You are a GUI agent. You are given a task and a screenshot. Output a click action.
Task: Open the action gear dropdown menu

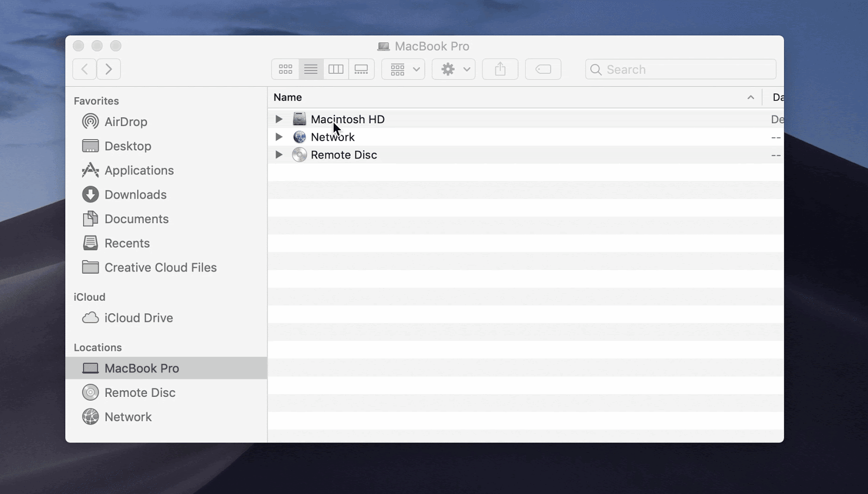coord(453,69)
